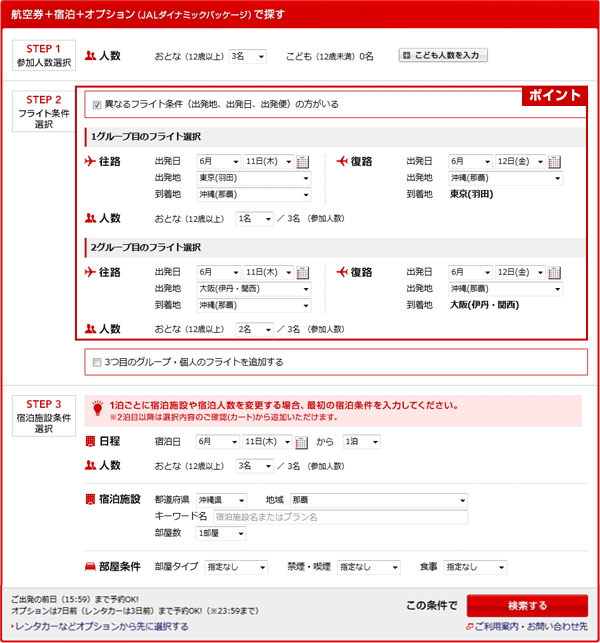Open the 食事 meal option dropdown
This screenshot has height=643, width=600.
475,567
